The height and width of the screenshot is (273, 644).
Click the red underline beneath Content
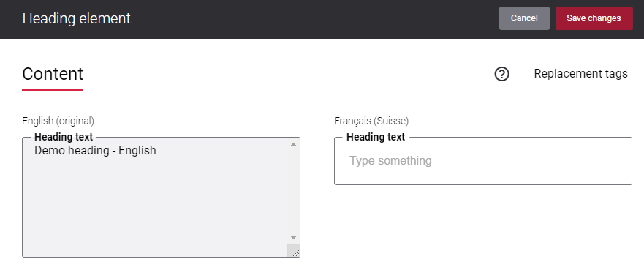[53, 89]
